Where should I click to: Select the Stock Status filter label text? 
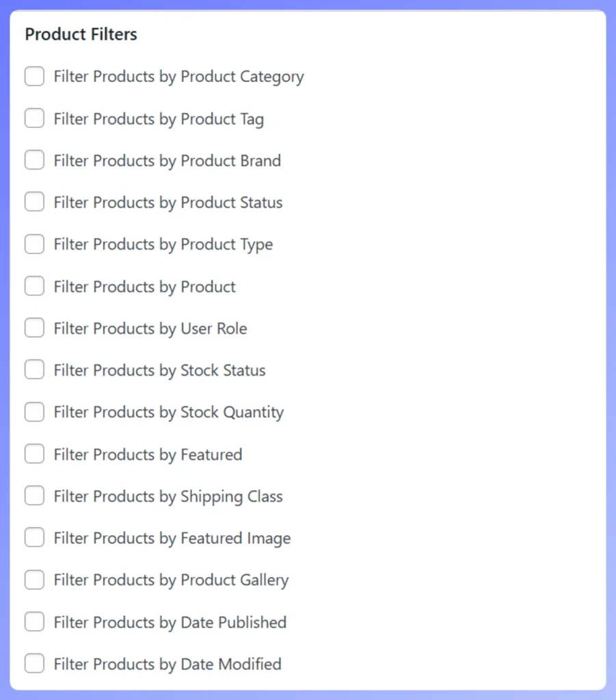[159, 369]
